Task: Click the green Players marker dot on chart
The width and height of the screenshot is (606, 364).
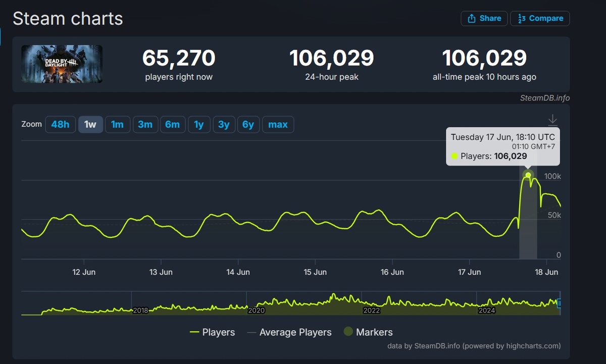Action: (528, 175)
